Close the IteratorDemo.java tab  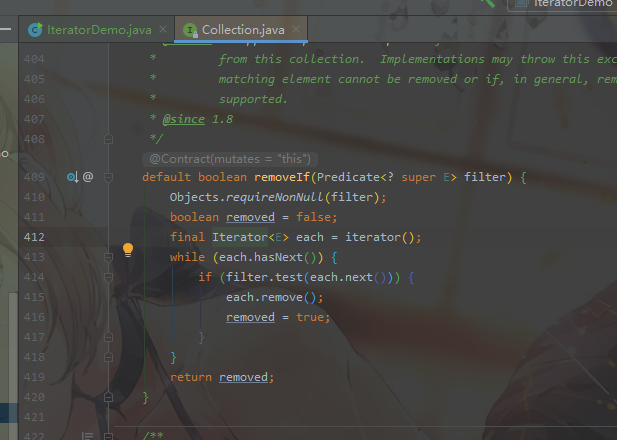click(163, 30)
